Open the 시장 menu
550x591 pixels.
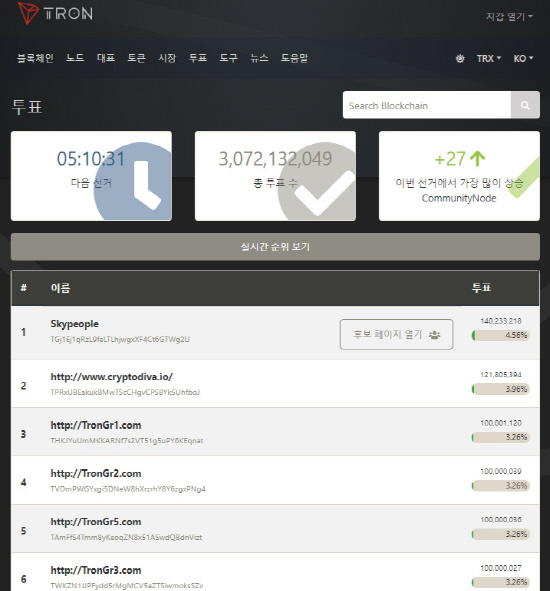coord(167,58)
